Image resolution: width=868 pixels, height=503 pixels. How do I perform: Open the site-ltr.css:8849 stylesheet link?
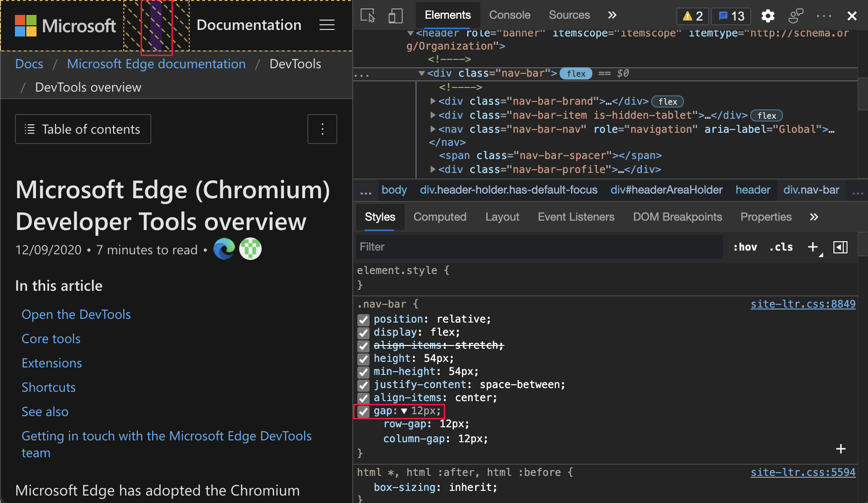(802, 304)
